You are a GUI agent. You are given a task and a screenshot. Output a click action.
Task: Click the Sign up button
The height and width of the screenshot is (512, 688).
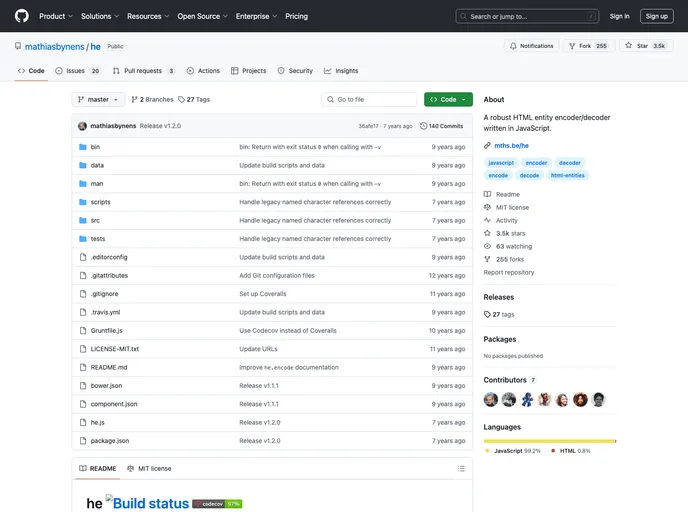pyautogui.click(x=656, y=16)
